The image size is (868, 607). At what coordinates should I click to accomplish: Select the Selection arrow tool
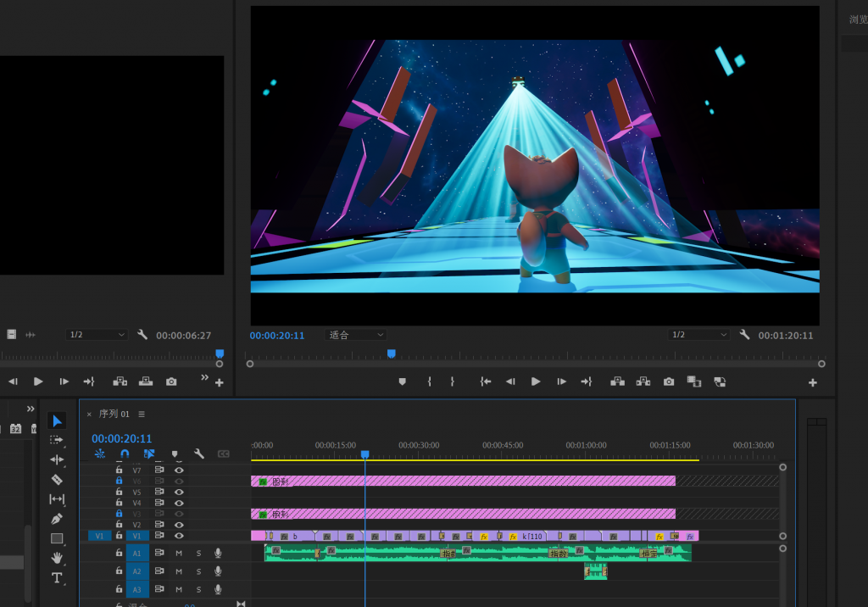[x=57, y=420]
